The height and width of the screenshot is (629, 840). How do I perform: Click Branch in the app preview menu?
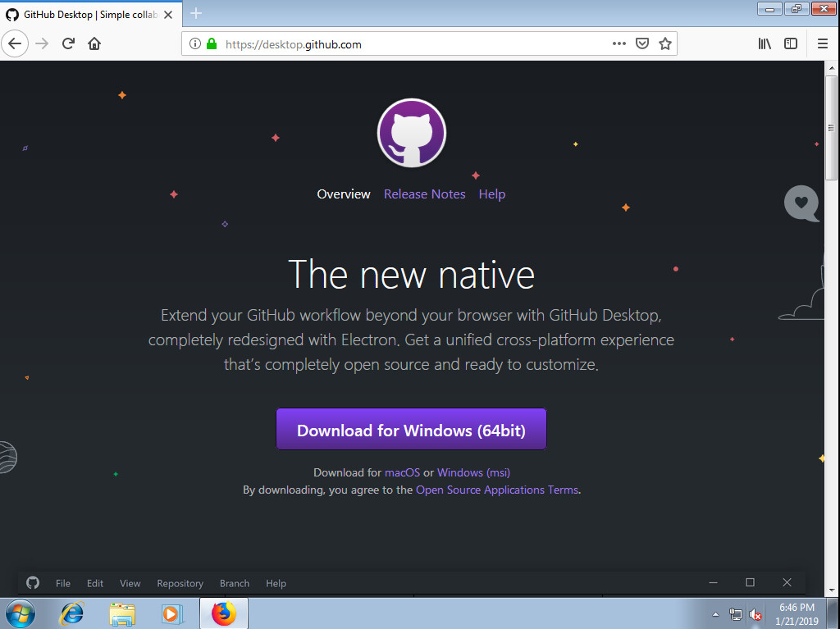click(235, 583)
